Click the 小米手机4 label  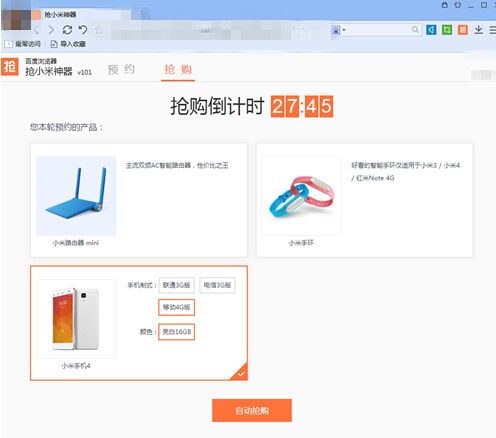pos(76,366)
